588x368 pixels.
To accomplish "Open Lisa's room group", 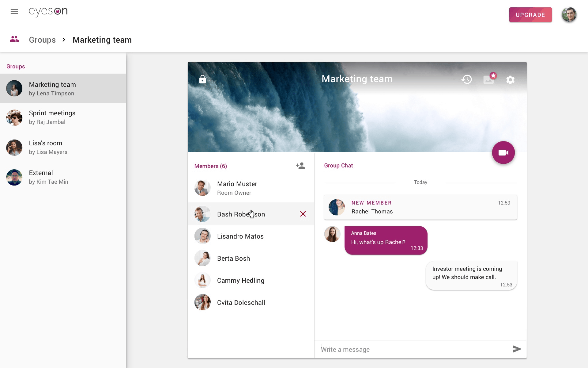I will 45,147.
